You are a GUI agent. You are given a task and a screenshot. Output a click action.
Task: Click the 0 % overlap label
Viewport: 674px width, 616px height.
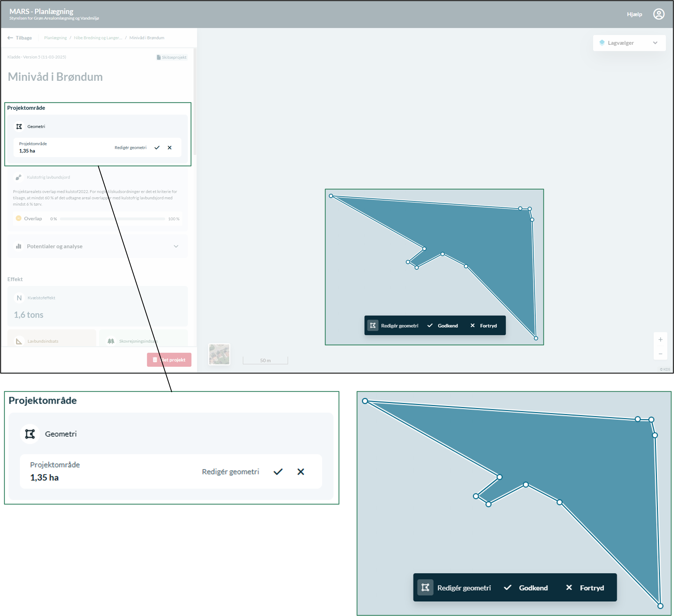pos(53,219)
